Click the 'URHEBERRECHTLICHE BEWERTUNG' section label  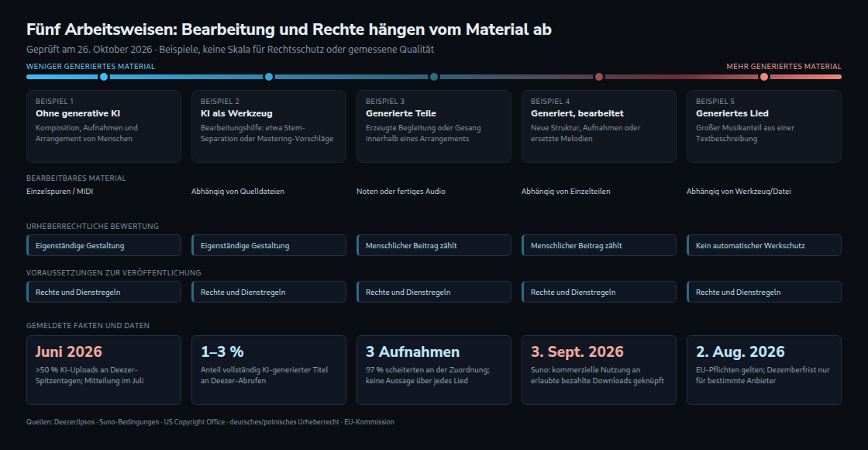[92, 226]
